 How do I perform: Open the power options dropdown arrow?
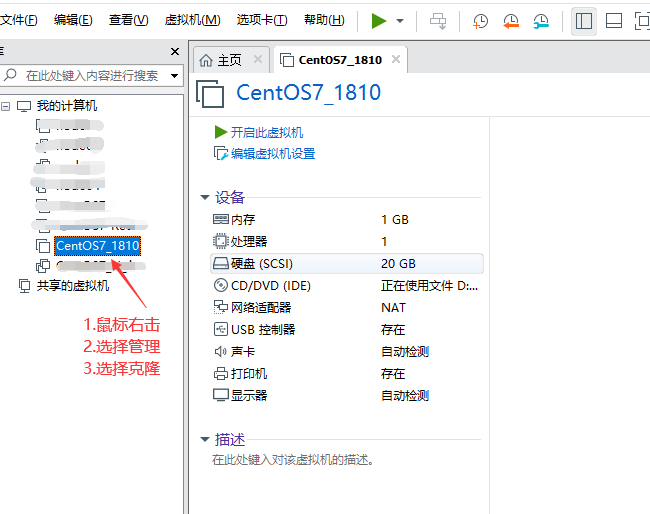(x=400, y=21)
